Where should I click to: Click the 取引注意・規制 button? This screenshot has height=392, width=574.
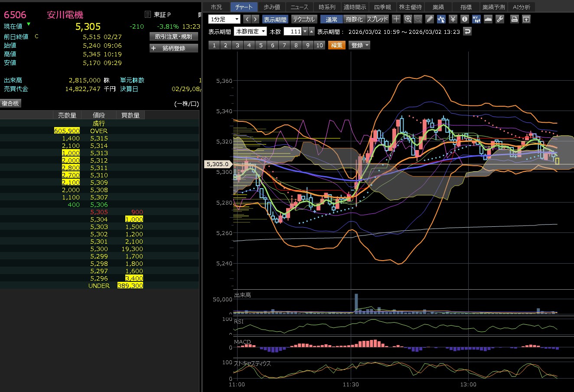click(x=174, y=37)
